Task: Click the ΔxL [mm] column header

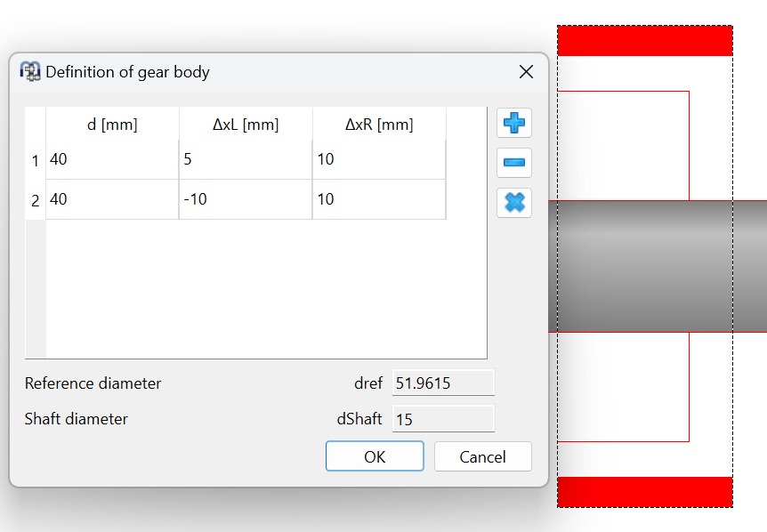Action: click(246, 125)
